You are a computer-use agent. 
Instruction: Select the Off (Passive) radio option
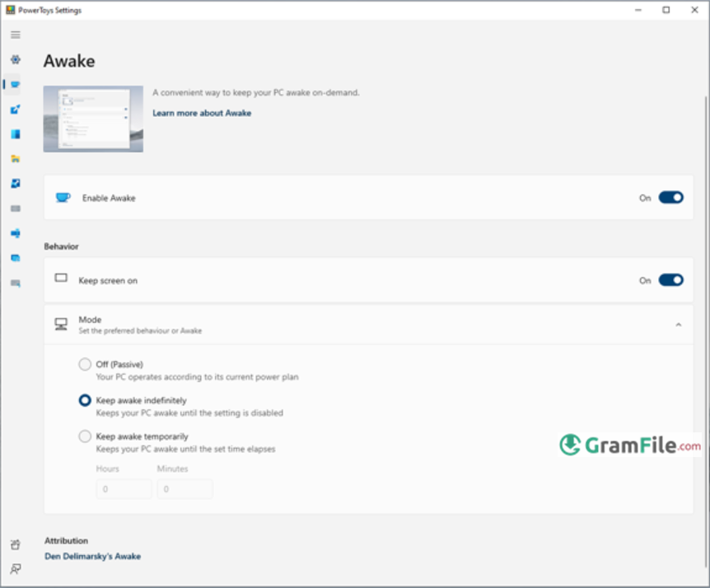click(85, 364)
